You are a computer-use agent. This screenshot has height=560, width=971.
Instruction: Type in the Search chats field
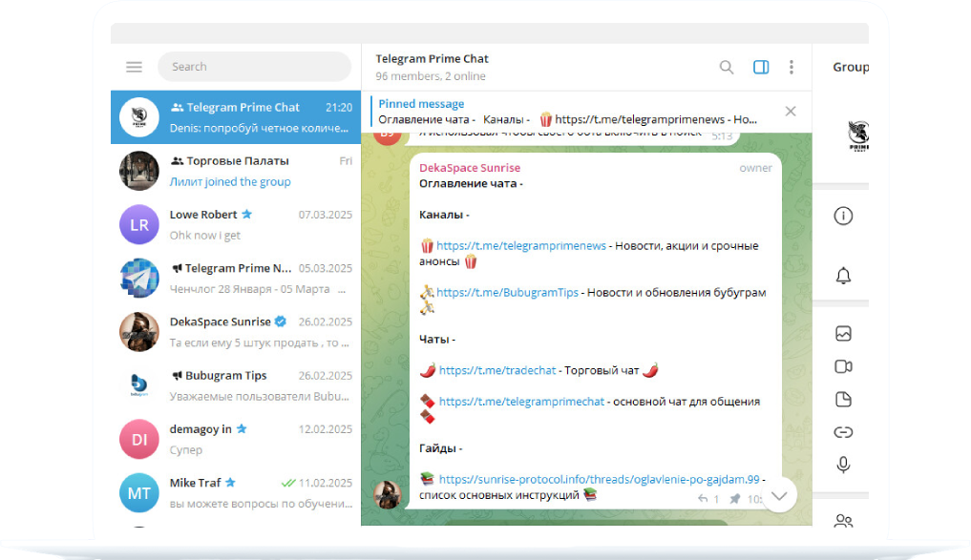click(x=254, y=67)
